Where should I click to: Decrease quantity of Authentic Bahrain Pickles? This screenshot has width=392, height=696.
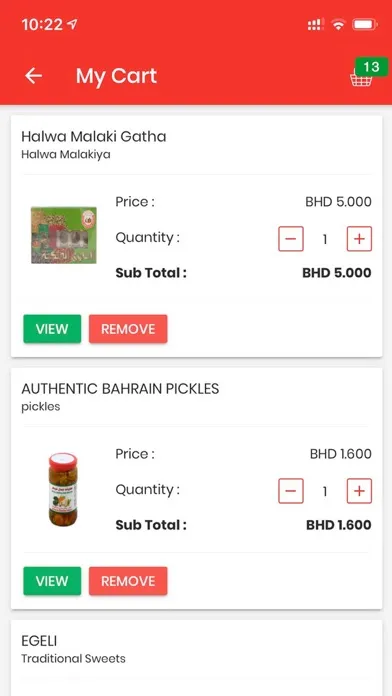291,491
